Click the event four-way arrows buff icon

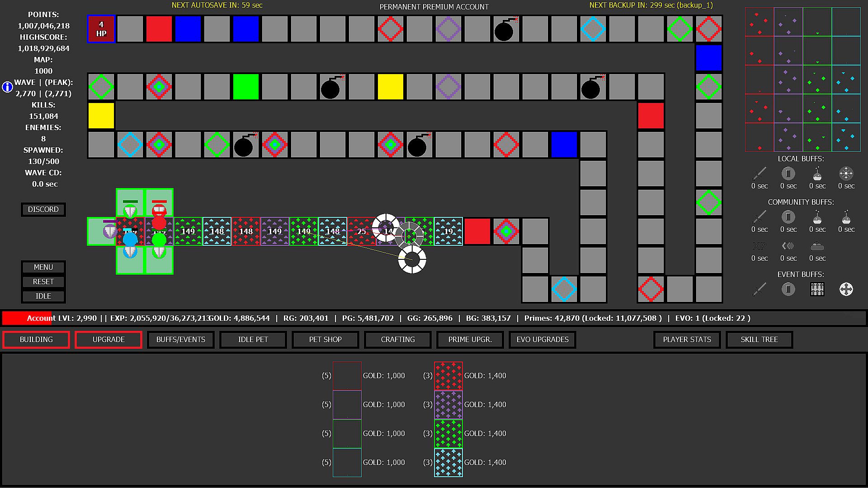(x=846, y=289)
